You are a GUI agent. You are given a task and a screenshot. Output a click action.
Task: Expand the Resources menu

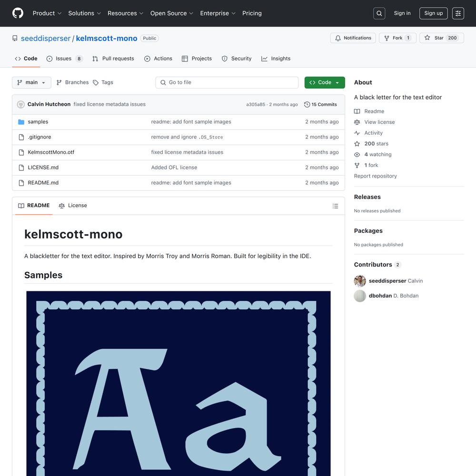point(125,13)
